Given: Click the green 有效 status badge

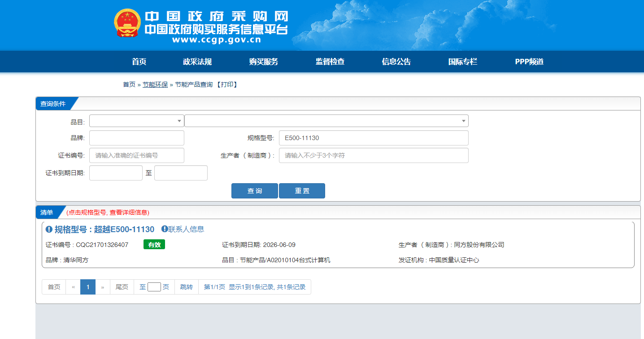Looking at the screenshot, I should [154, 245].
